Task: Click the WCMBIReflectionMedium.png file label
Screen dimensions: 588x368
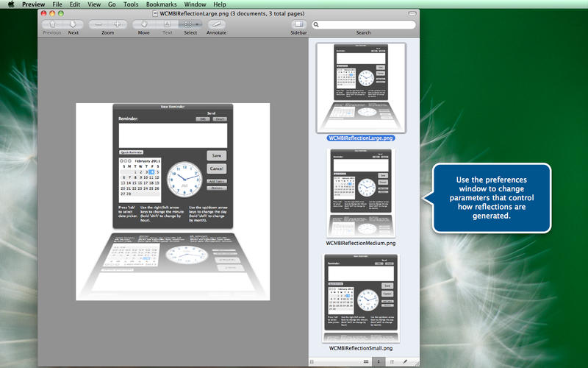Action: [361, 243]
